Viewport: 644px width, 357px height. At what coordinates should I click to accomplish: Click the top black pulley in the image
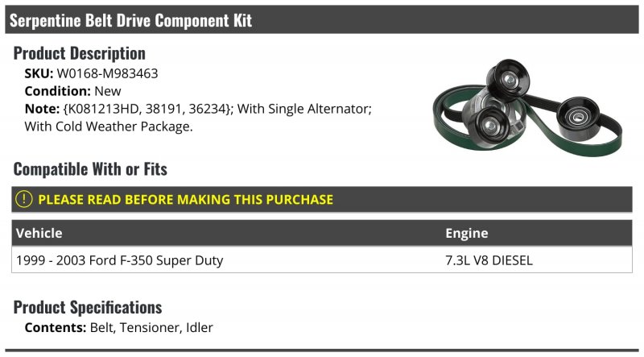click(508, 80)
